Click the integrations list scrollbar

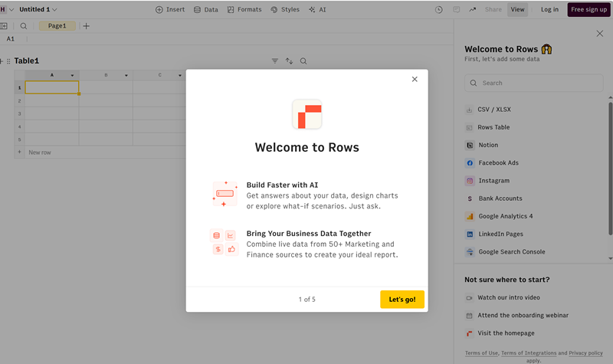[610, 169]
